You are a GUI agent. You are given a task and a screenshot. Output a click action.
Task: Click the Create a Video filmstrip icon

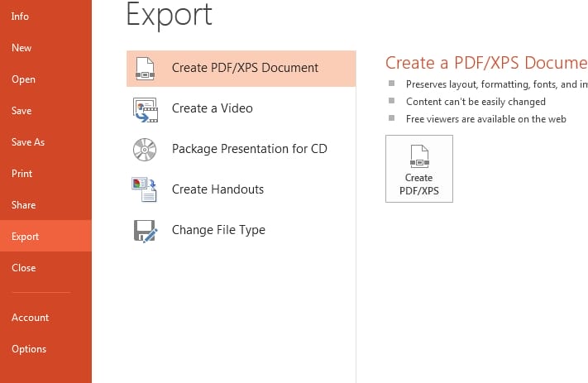pyautogui.click(x=145, y=108)
